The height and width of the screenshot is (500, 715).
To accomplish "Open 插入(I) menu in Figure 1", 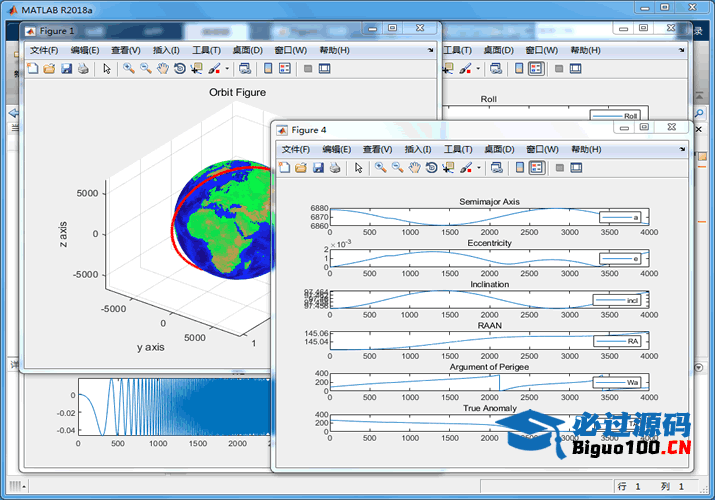I will point(166,50).
